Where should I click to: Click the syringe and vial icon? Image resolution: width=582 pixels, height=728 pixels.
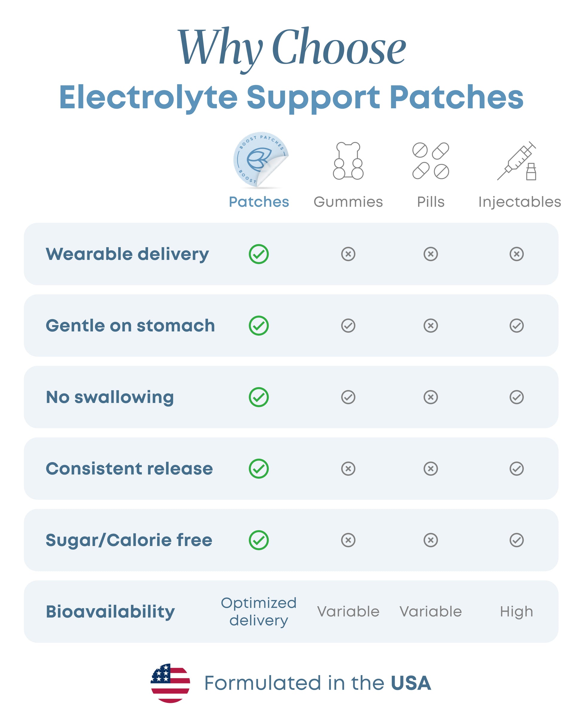coord(517,160)
